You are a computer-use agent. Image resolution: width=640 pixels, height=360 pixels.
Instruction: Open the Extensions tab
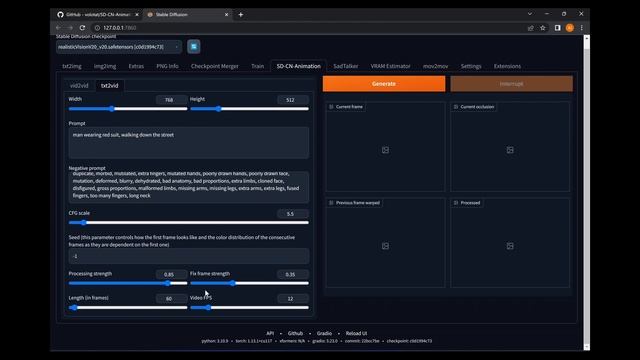click(507, 66)
